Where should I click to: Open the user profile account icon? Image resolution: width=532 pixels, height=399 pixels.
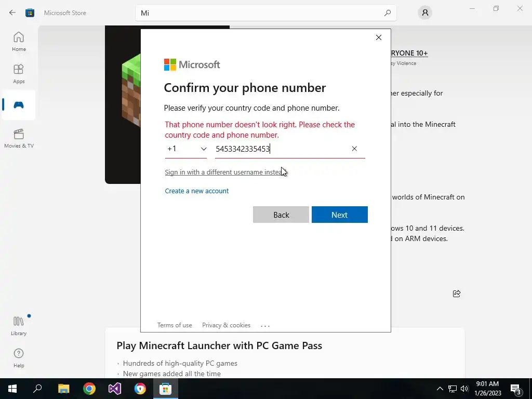pos(425,13)
